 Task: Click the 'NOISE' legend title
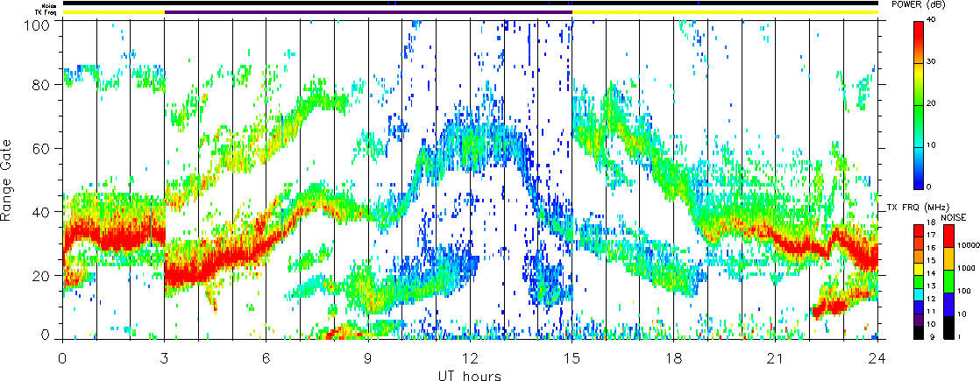(955, 217)
